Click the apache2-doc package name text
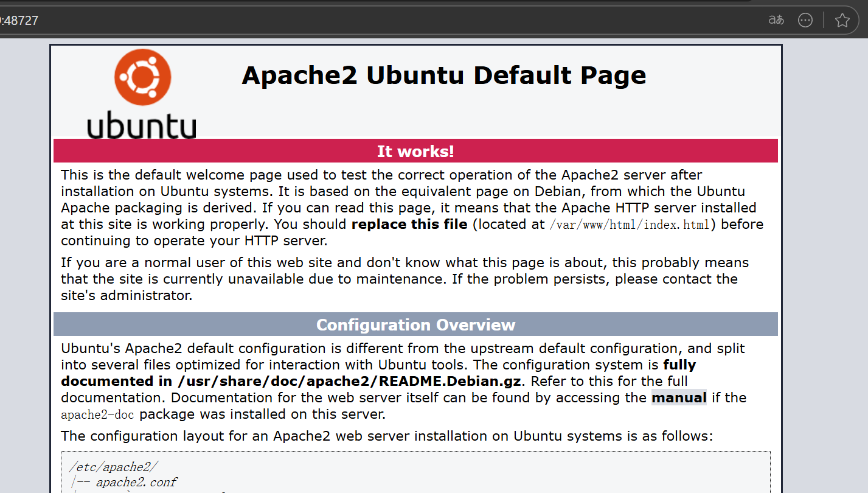 tap(98, 415)
